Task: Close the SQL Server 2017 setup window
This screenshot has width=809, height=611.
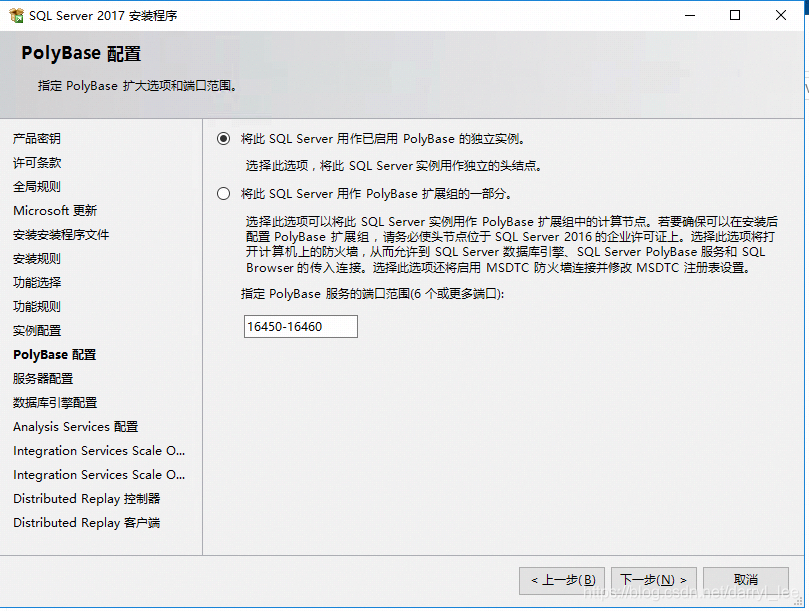Action: pyautogui.click(x=781, y=15)
